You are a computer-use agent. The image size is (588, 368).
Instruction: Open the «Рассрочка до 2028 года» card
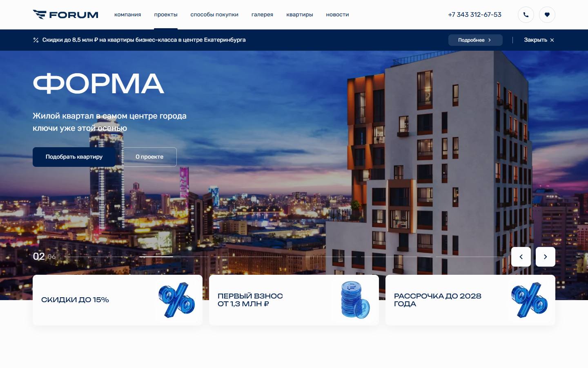[x=470, y=300]
